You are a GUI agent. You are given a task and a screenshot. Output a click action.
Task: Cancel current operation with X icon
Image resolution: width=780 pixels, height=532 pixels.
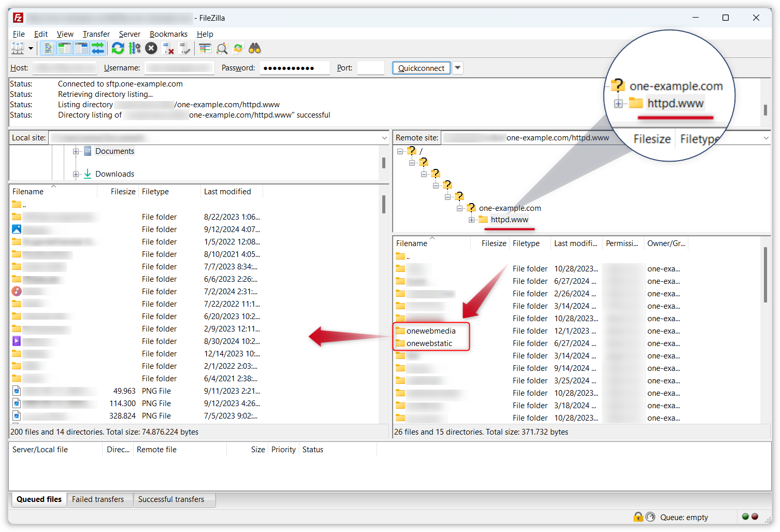click(151, 49)
